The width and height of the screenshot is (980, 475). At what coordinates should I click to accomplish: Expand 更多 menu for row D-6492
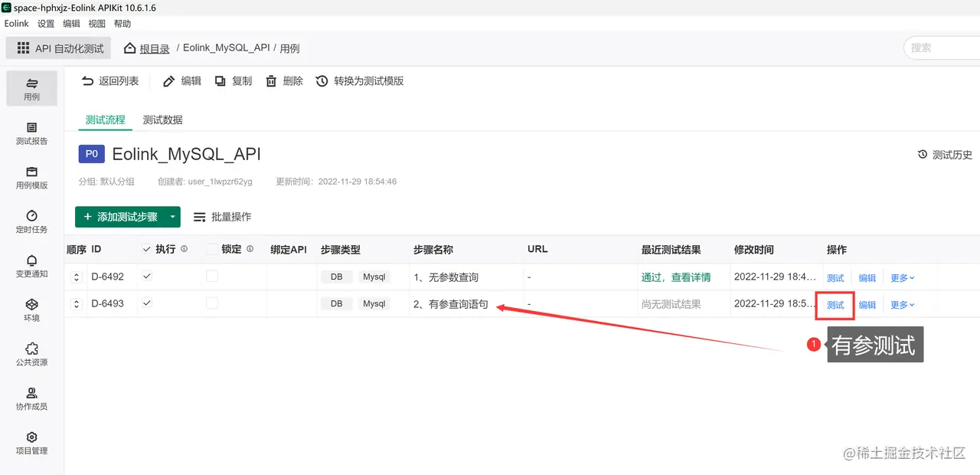click(x=903, y=277)
